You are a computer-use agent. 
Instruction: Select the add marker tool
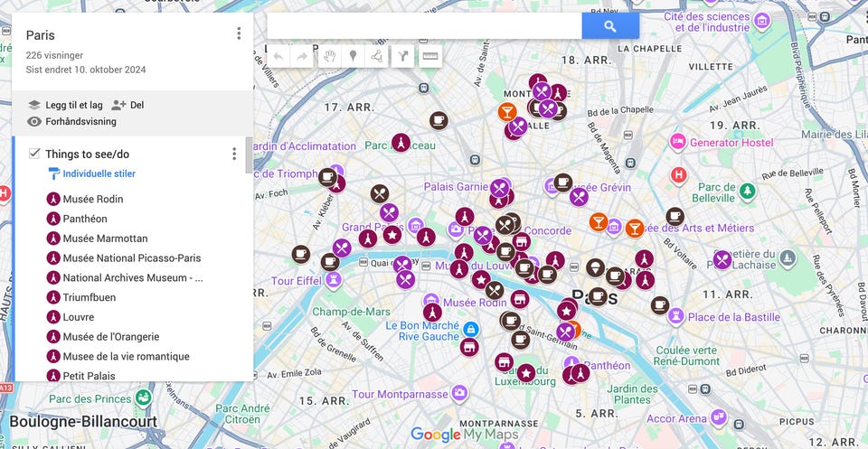353,56
